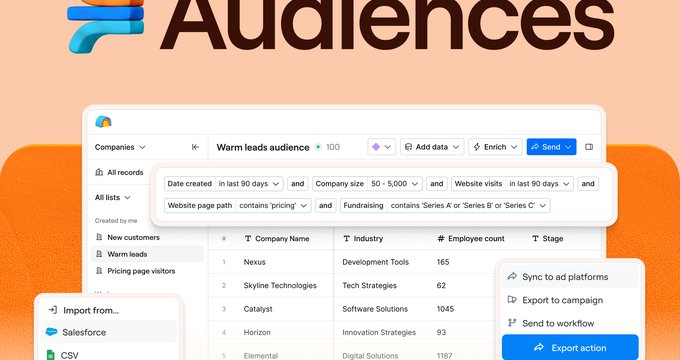Viewport: 680px width, 360px height.
Task: Click the Website visits filter label
Action: [479, 183]
